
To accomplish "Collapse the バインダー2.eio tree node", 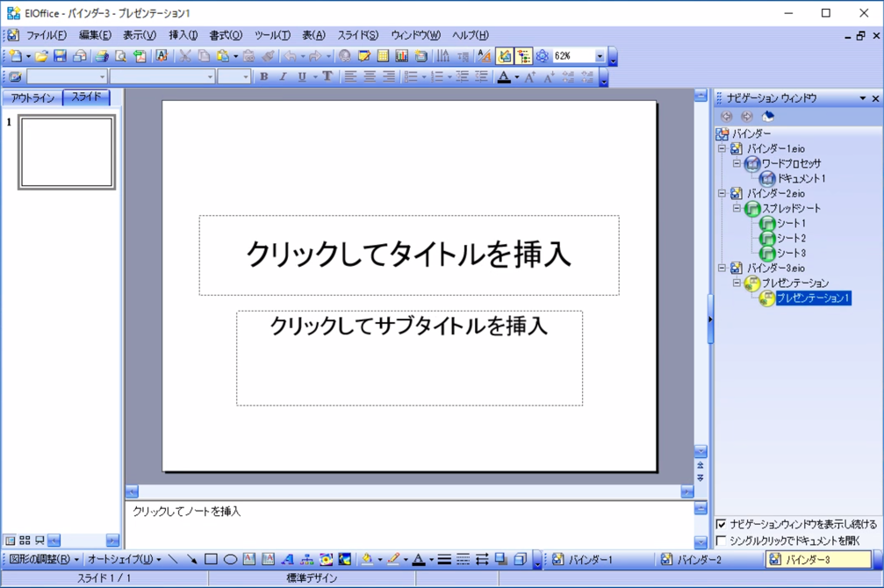I will [x=722, y=193].
